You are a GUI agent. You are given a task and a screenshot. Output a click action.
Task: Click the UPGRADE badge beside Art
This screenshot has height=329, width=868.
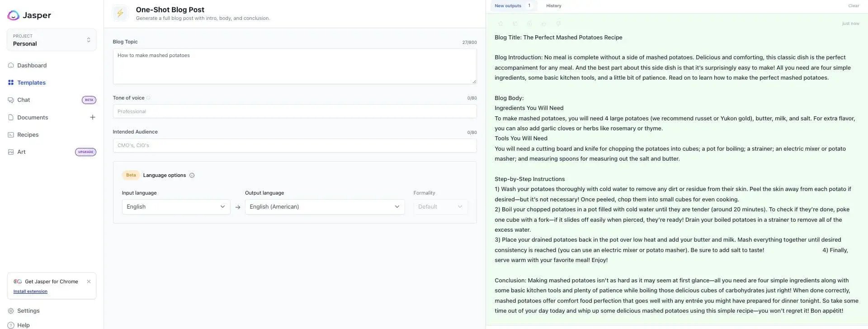(x=85, y=152)
